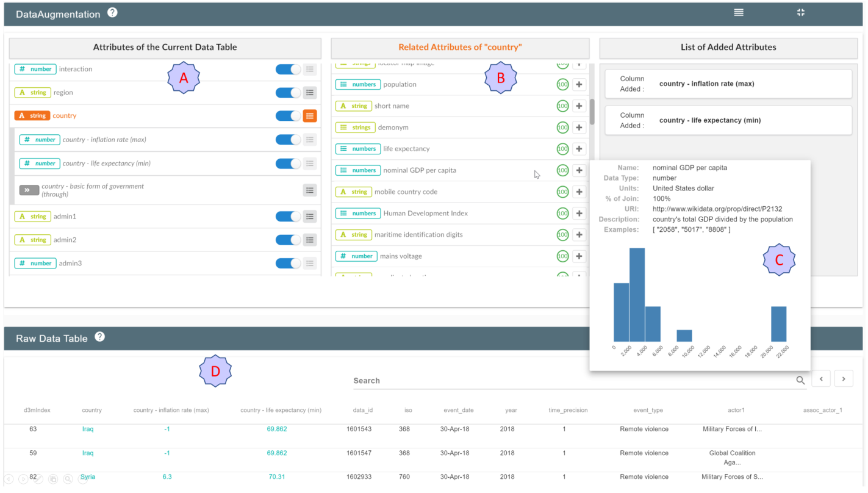Image resolution: width=868 pixels, height=493 pixels.
Task: Open the list menu icon in header
Action: coord(739,12)
